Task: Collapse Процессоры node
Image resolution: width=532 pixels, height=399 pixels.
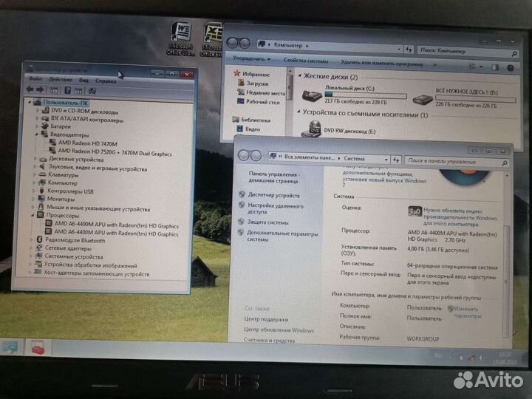Action: [33, 215]
